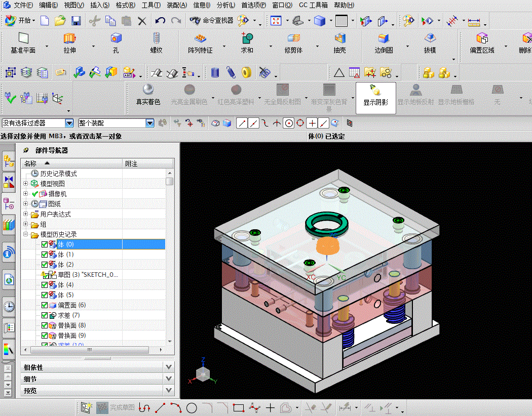Click the Fit view icon

[276, 21]
